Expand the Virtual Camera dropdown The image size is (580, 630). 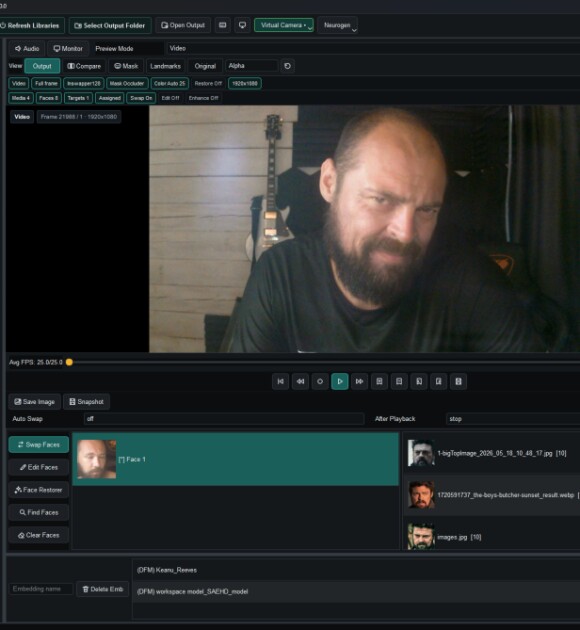pyautogui.click(x=284, y=25)
